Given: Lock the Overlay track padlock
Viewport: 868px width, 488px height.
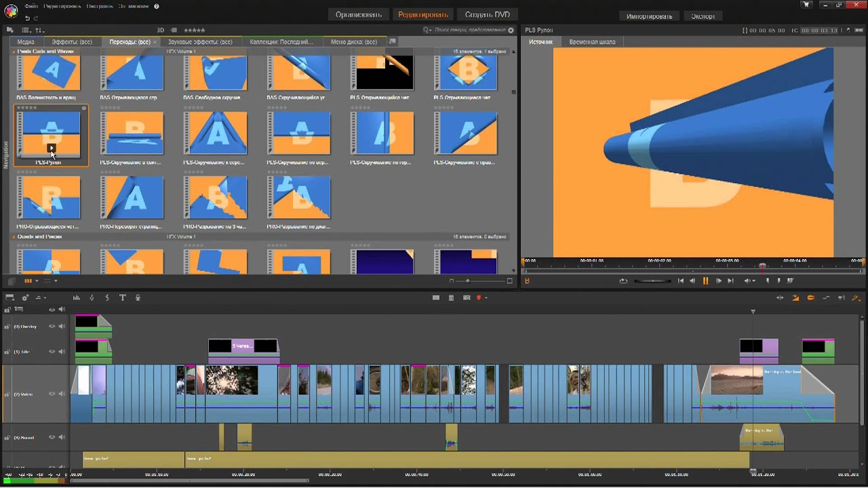Looking at the screenshot, I should (7, 327).
